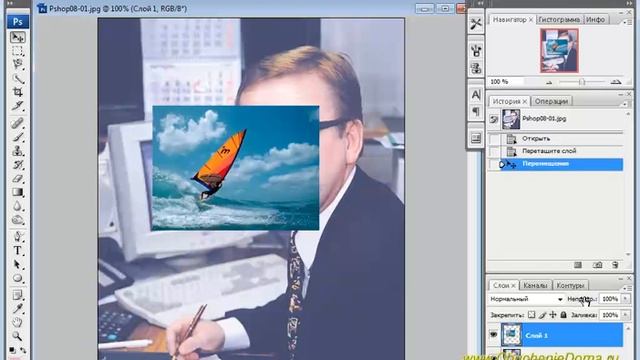
Task: Select the Brush tool
Action: point(17,137)
